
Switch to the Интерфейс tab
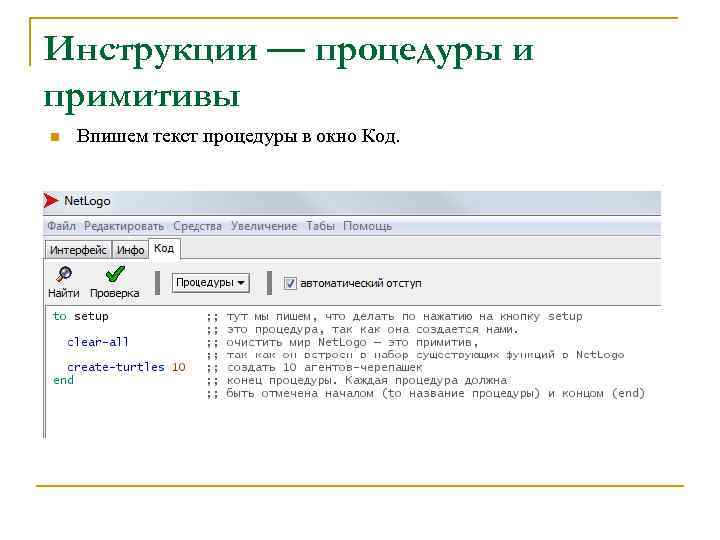[78, 250]
